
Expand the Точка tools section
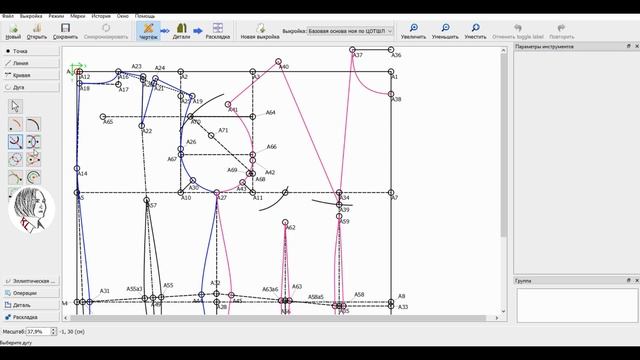[x=31, y=51]
